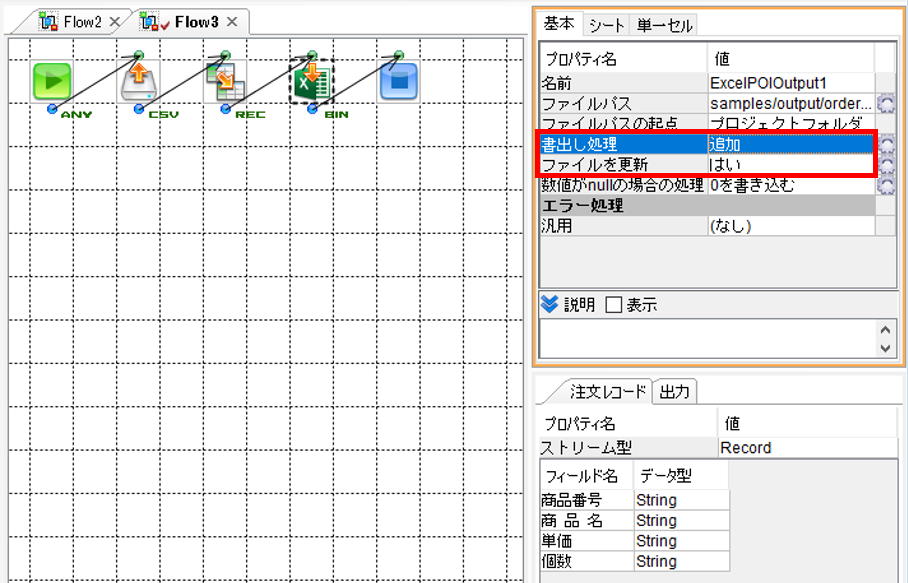
Task: Edit the ファイルパス value field
Action: (x=791, y=103)
